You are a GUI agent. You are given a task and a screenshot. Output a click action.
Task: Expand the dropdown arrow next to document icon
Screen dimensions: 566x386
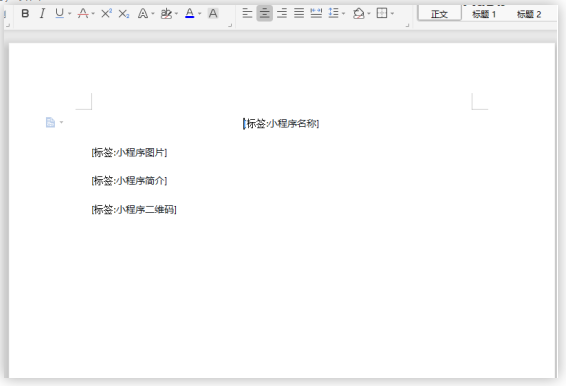[61, 122]
